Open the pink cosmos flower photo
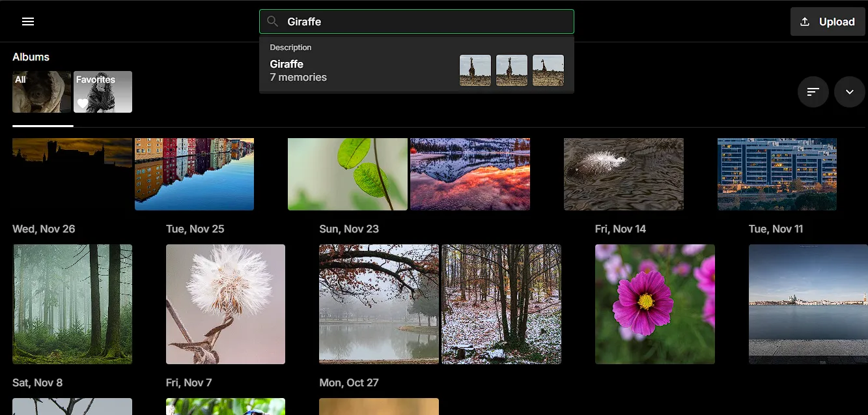 [654, 304]
